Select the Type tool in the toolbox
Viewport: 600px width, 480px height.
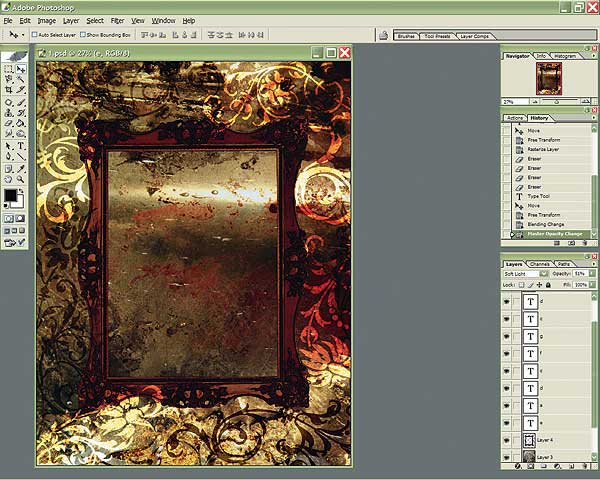point(21,145)
